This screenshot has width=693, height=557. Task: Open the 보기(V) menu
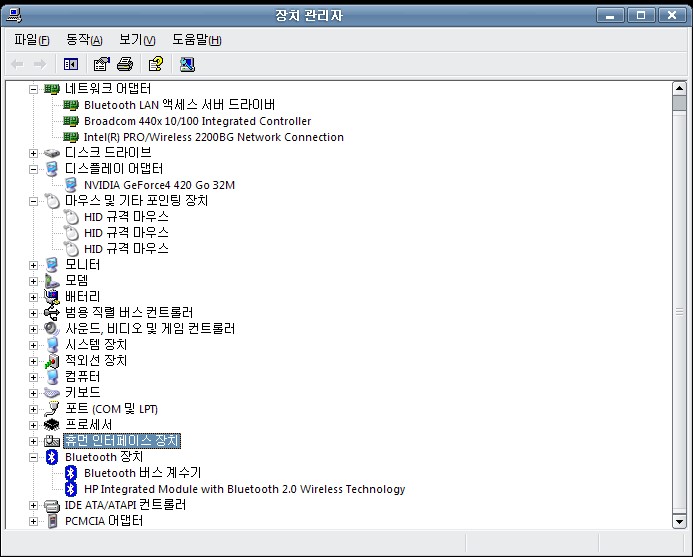(x=137, y=40)
